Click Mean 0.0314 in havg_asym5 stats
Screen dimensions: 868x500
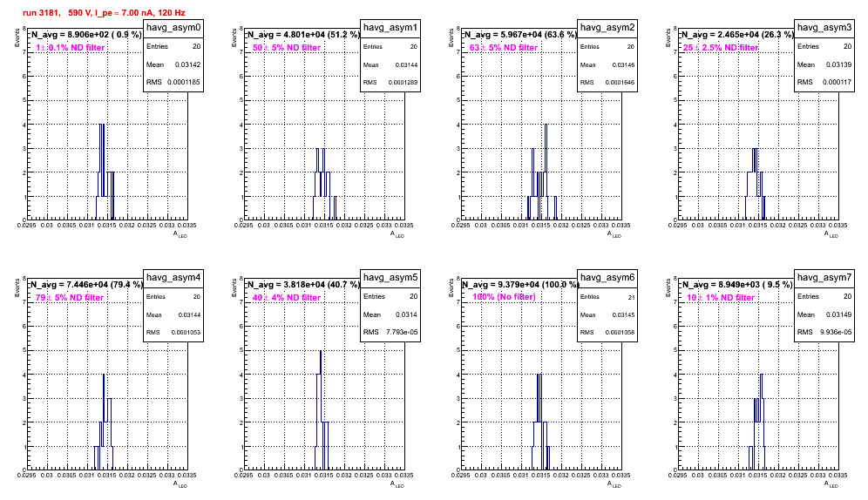(390, 314)
